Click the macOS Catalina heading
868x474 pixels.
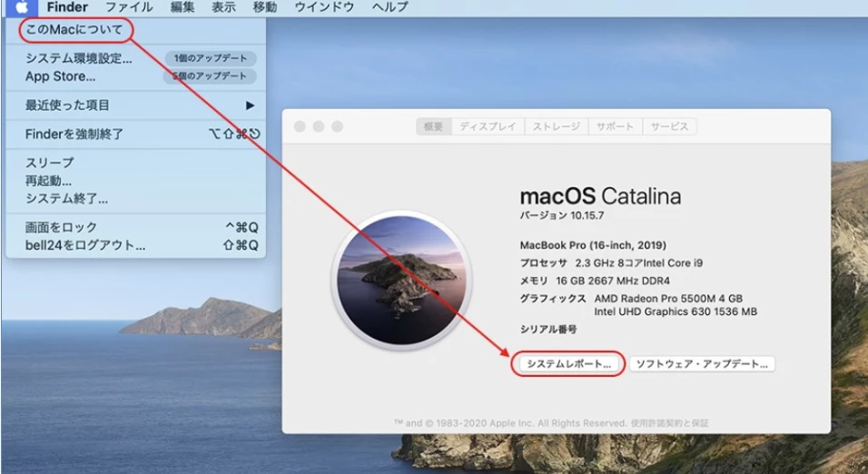[x=601, y=196]
